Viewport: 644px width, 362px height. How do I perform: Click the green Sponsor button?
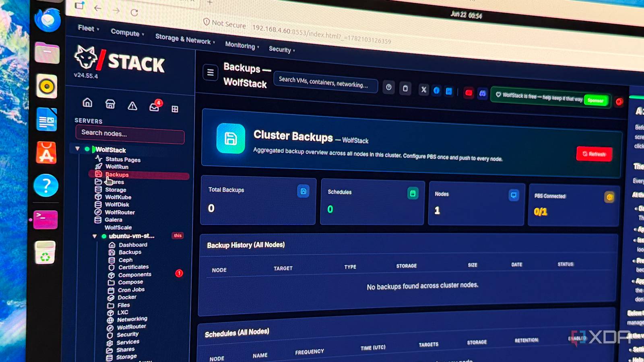(596, 100)
